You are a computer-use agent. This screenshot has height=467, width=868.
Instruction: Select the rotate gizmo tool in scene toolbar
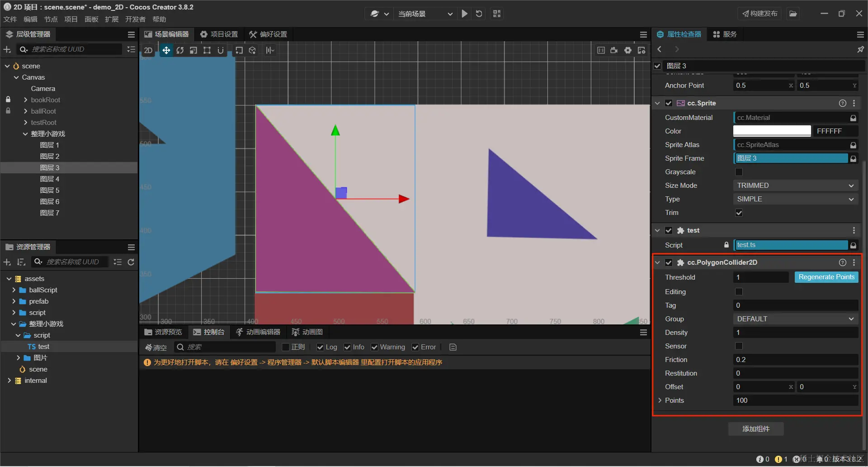click(x=180, y=50)
